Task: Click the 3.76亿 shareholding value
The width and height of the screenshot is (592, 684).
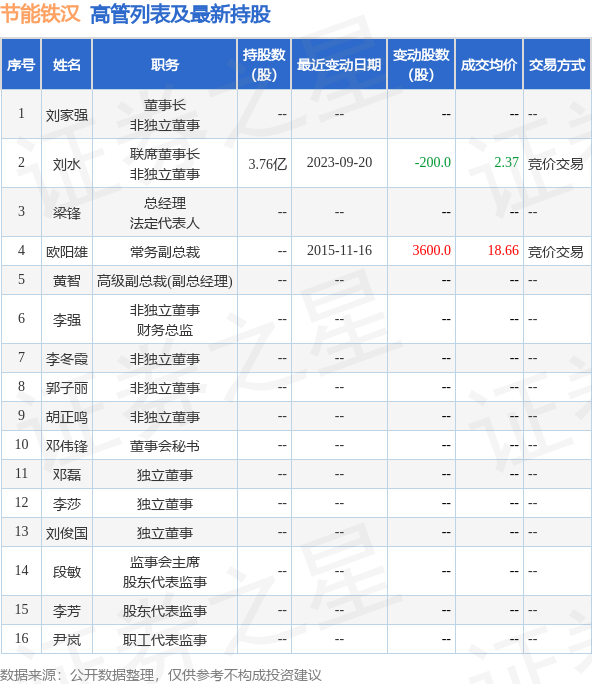Action: (267, 164)
